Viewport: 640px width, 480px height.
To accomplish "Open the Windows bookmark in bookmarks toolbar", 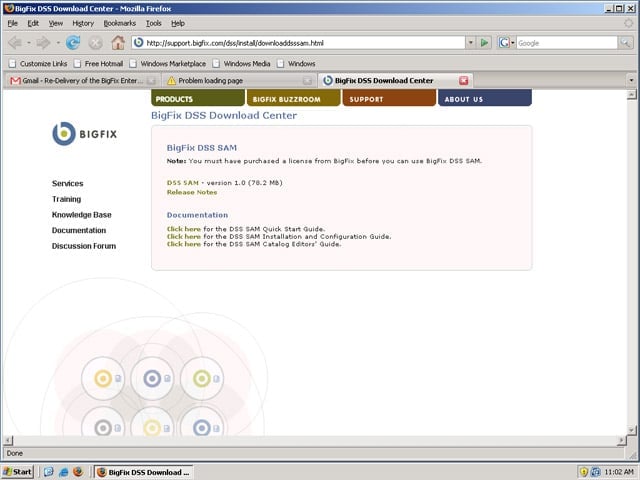I will 296,64.
